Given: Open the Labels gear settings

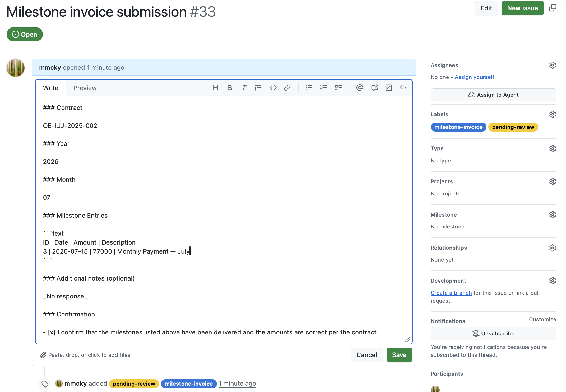Looking at the screenshot, I should [x=553, y=114].
